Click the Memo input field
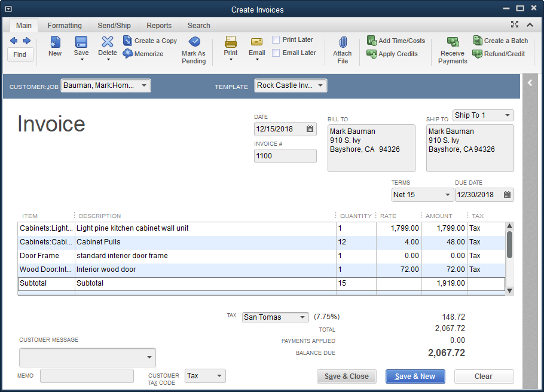The image size is (544, 392). click(x=87, y=376)
